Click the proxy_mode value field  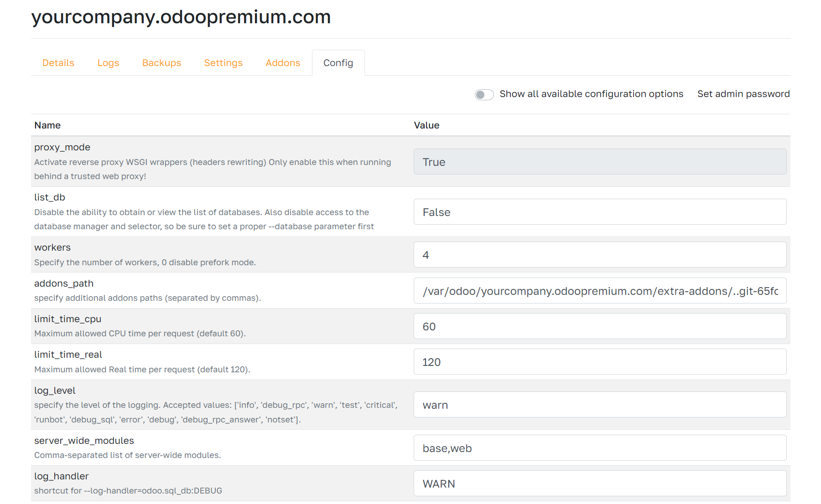(x=599, y=162)
